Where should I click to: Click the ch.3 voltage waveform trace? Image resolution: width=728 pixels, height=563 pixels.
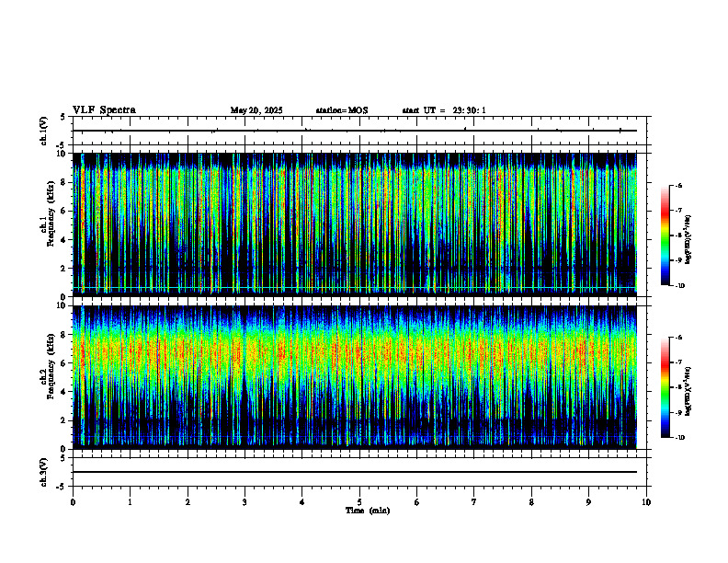[354, 472]
